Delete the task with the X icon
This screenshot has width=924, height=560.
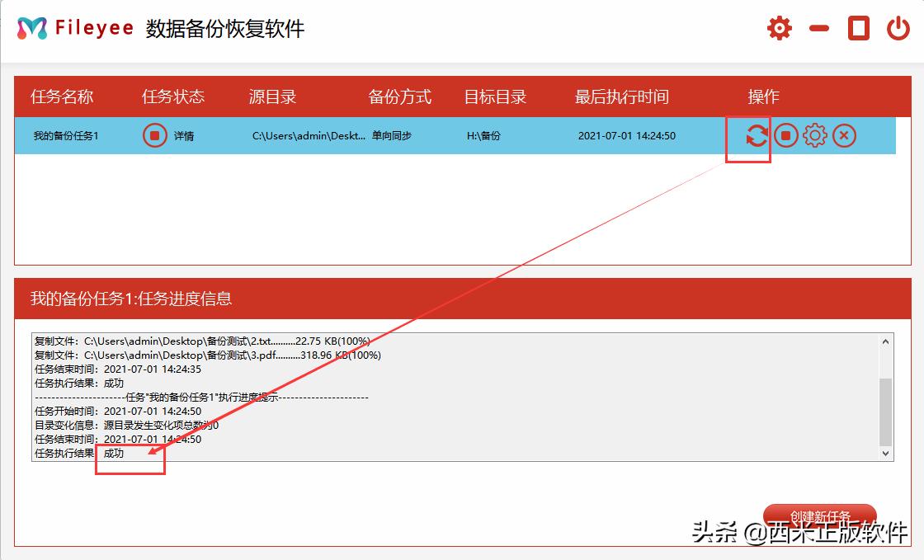(x=844, y=135)
